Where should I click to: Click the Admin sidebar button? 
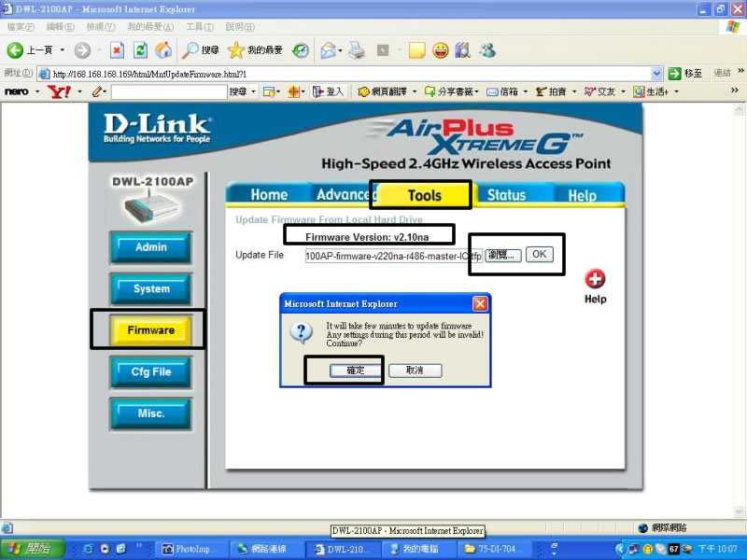150,247
